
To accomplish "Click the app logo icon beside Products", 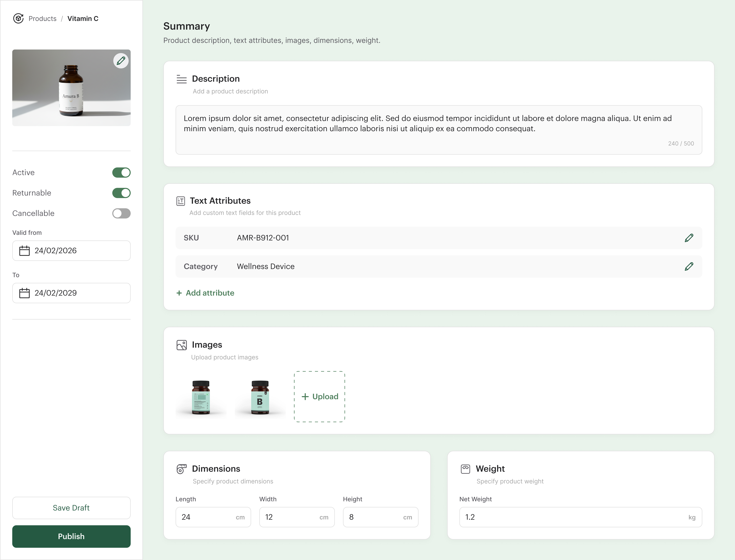I will (x=18, y=18).
